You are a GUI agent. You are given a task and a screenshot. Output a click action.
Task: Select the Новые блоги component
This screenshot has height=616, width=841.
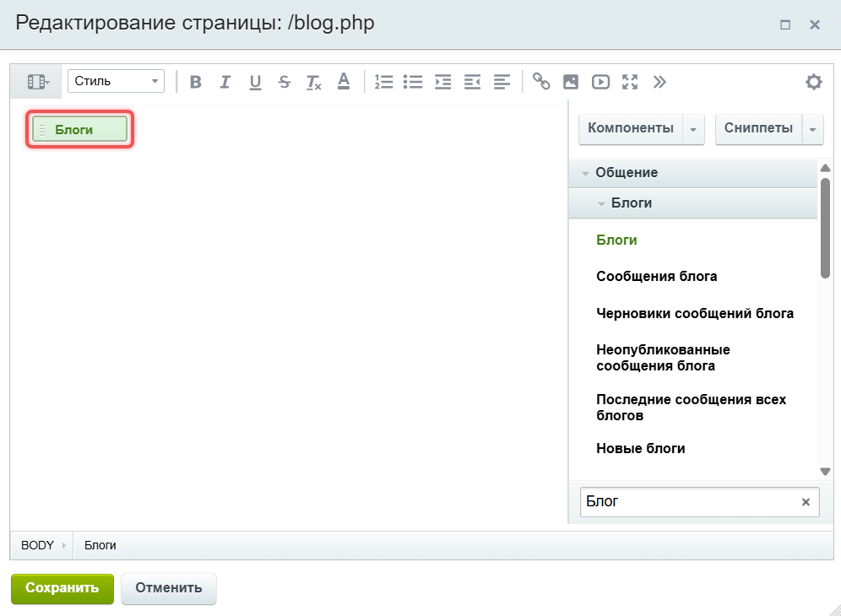[x=641, y=449]
